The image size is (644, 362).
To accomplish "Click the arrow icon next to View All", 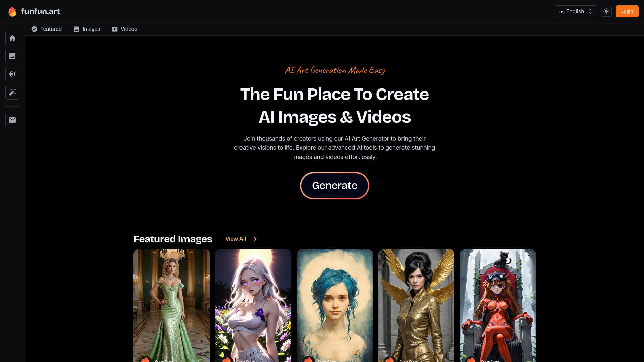I will coord(254,239).
